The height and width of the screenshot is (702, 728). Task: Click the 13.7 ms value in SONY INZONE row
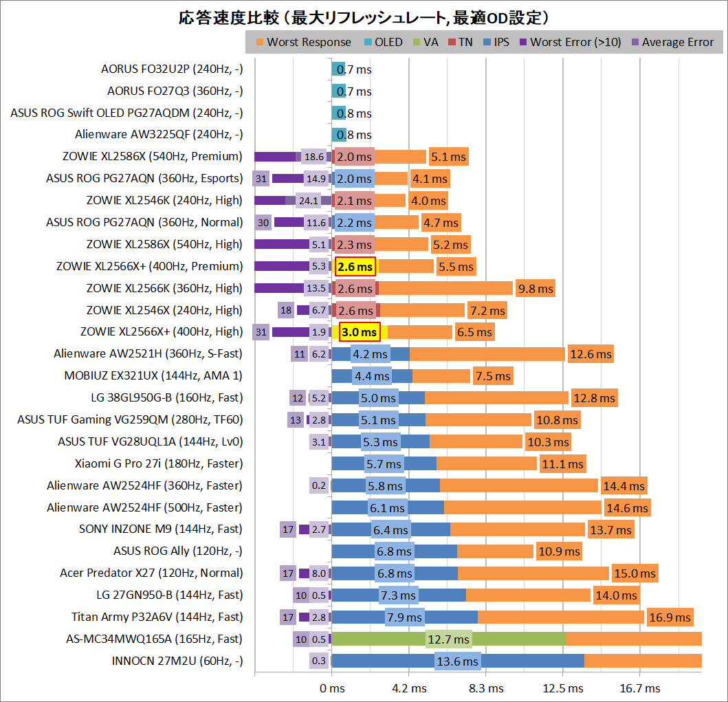[610, 530]
